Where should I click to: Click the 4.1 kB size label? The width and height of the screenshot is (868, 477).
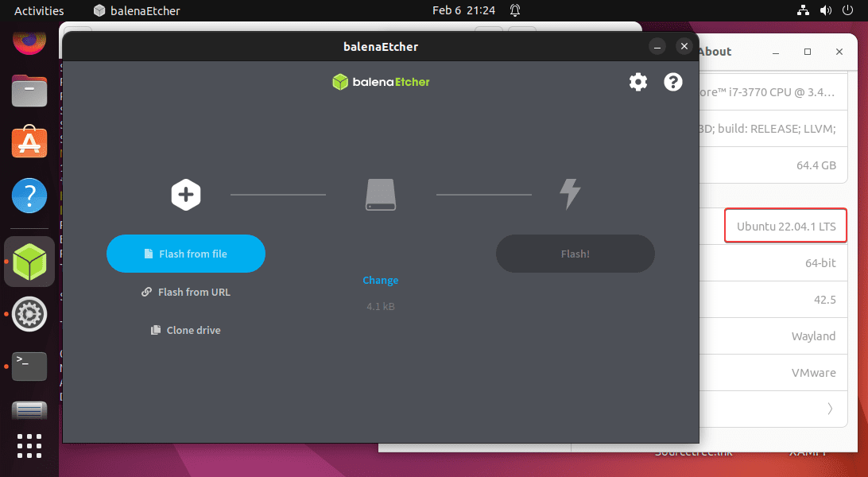pyautogui.click(x=380, y=306)
